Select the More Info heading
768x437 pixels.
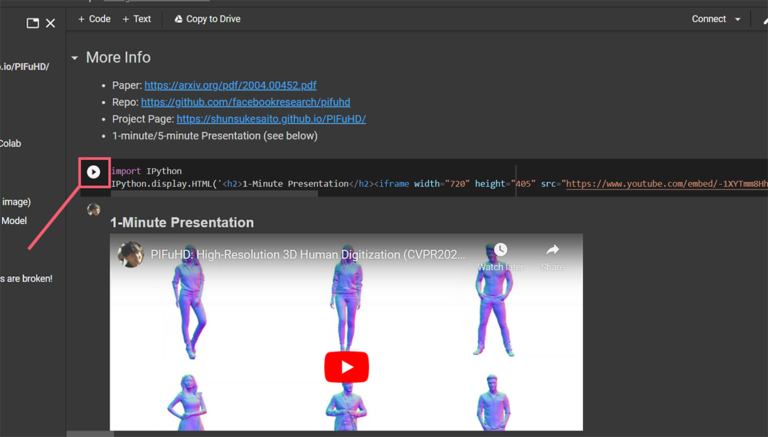118,57
